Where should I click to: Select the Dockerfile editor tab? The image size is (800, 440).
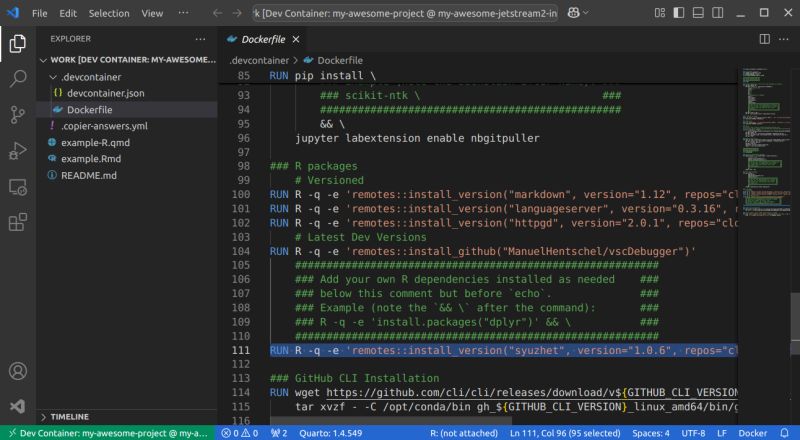[x=263, y=39]
